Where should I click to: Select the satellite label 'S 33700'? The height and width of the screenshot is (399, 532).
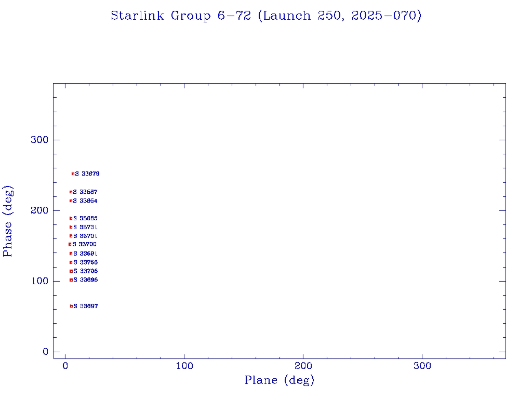tap(85, 244)
